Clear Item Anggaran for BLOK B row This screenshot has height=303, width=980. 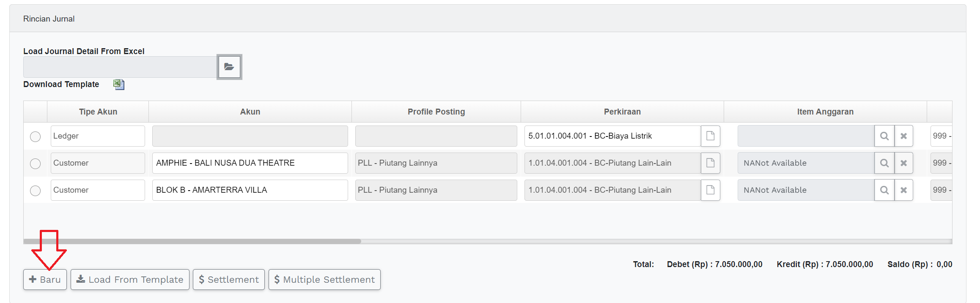(903, 190)
